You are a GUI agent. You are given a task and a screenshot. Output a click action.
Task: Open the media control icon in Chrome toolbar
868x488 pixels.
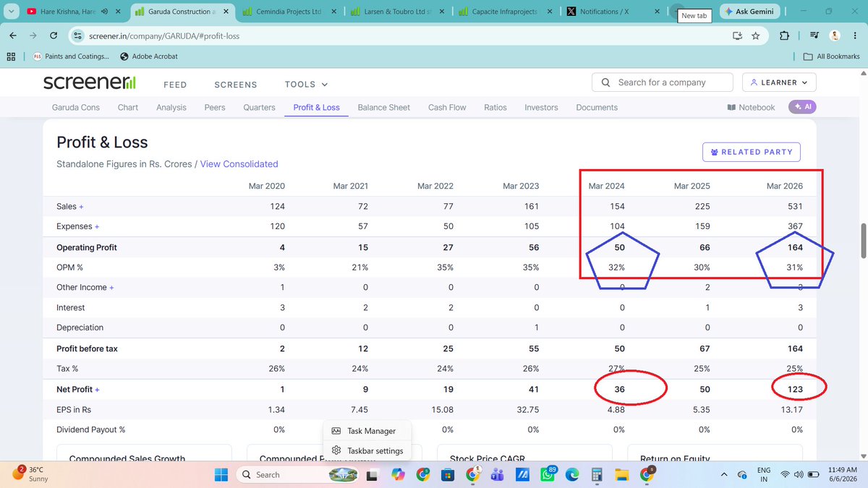click(814, 35)
